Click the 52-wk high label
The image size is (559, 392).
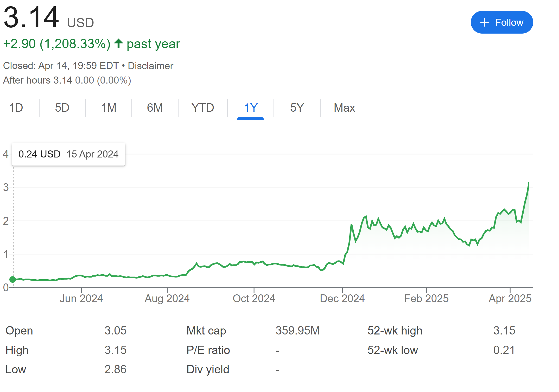click(x=395, y=331)
